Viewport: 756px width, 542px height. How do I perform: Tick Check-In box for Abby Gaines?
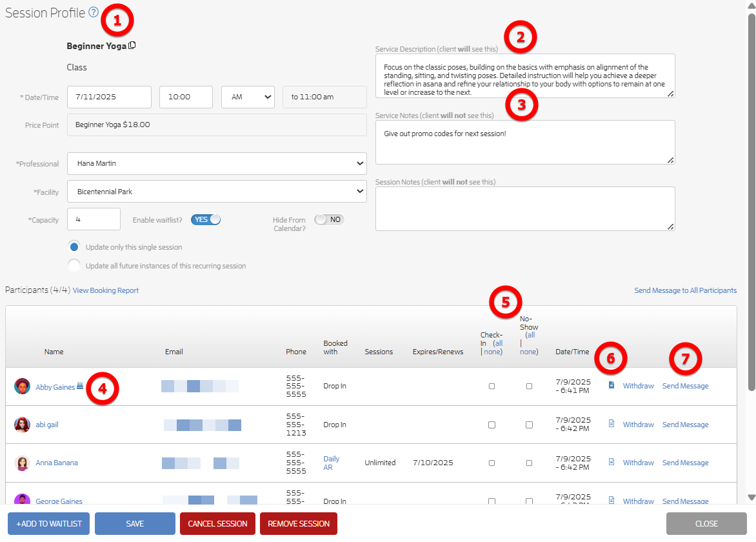(x=492, y=386)
